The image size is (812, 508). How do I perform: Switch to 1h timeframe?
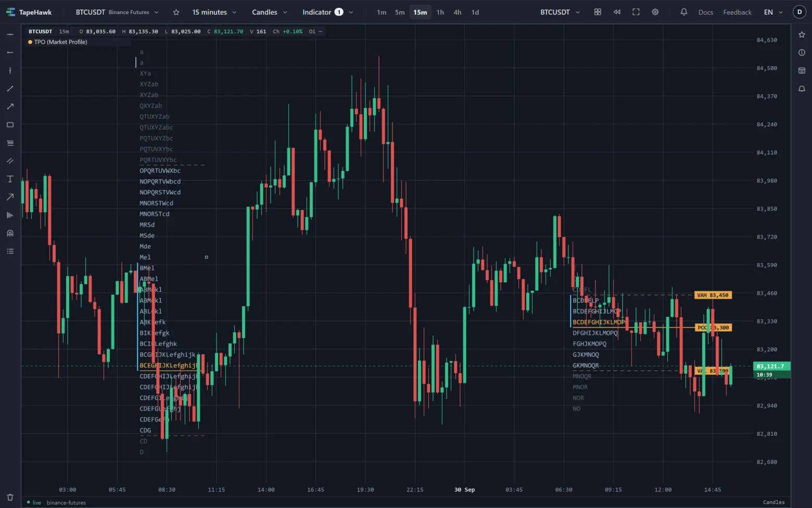(x=440, y=12)
